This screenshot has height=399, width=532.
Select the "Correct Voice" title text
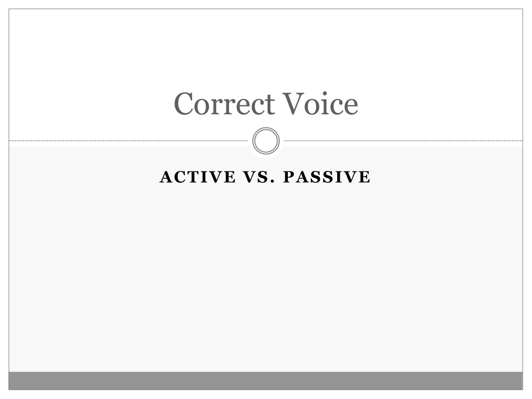point(265,103)
